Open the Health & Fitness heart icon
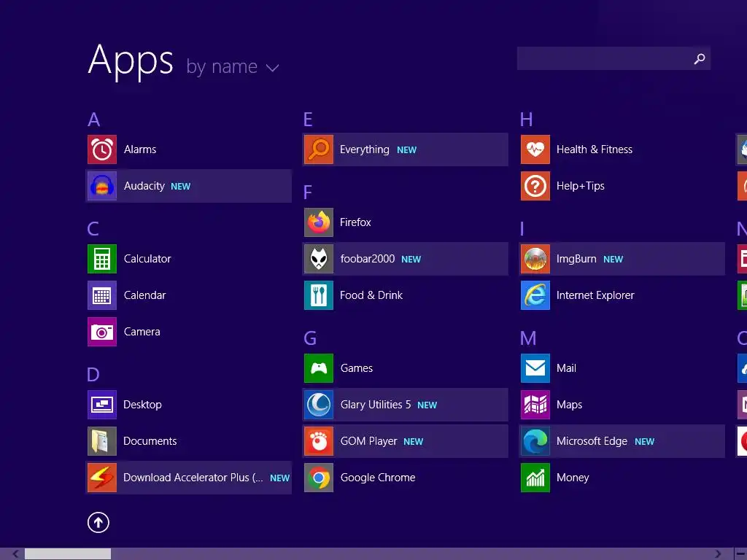The width and height of the screenshot is (747, 560). click(535, 149)
